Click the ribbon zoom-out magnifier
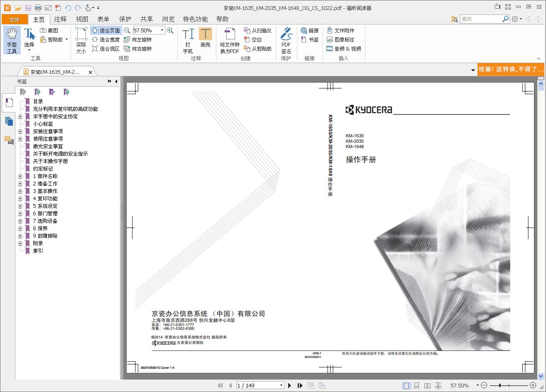Screen dimensions: 546x392 point(127,30)
